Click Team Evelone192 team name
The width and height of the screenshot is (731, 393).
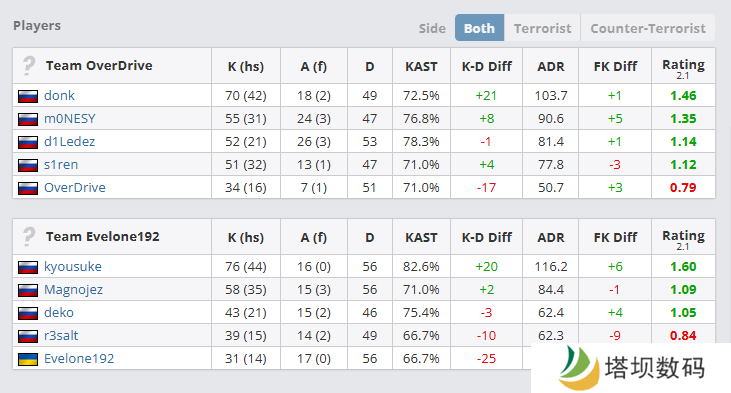(x=103, y=237)
